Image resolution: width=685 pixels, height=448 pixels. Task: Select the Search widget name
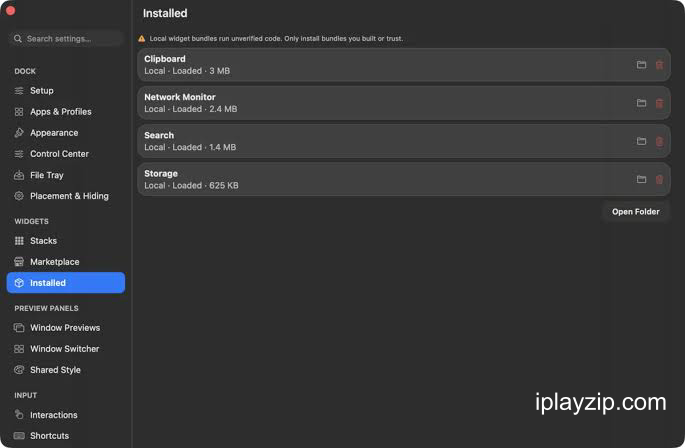coord(159,135)
